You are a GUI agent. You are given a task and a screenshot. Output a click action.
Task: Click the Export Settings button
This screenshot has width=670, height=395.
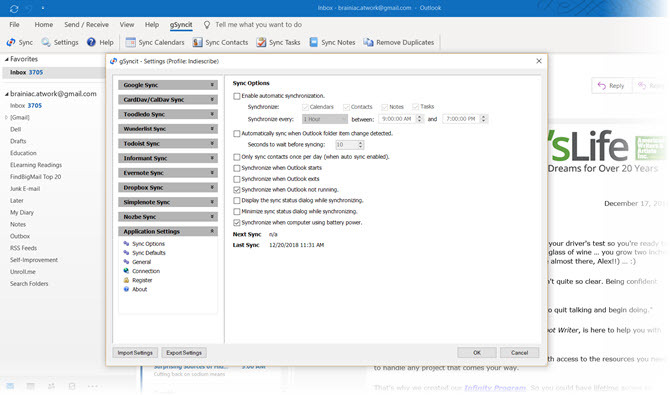(x=184, y=353)
